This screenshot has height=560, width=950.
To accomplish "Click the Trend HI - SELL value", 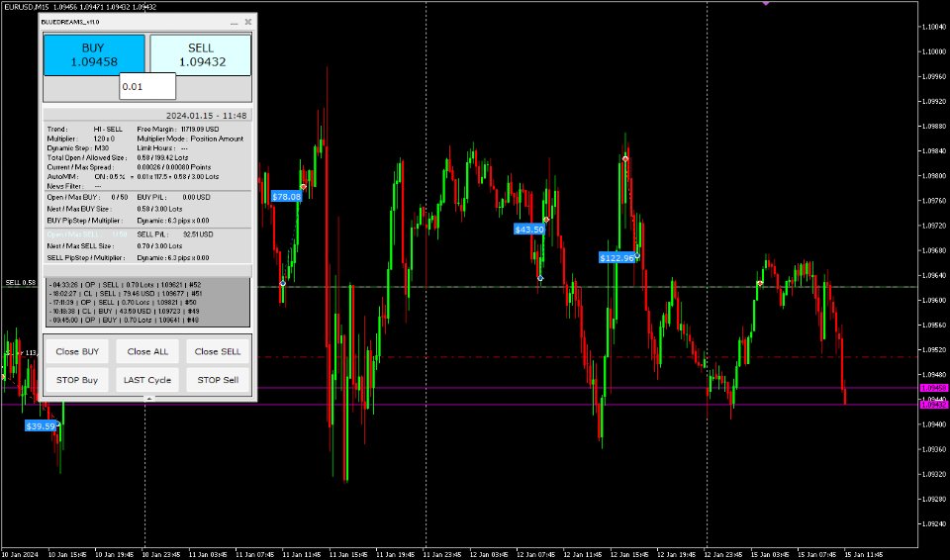I will pos(108,129).
